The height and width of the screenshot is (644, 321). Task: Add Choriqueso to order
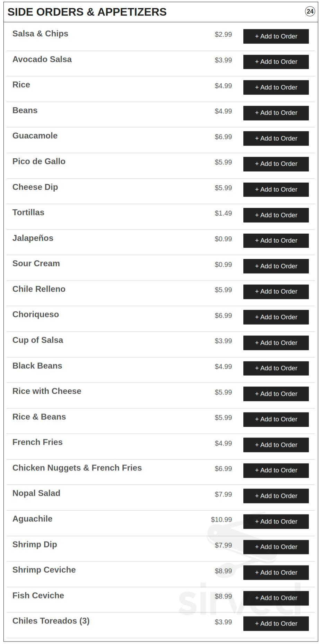coord(276,317)
